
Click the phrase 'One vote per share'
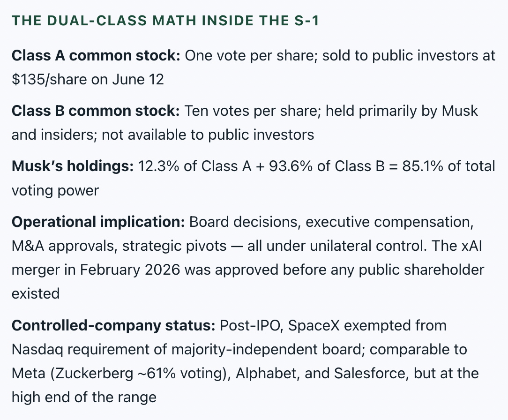pos(251,56)
